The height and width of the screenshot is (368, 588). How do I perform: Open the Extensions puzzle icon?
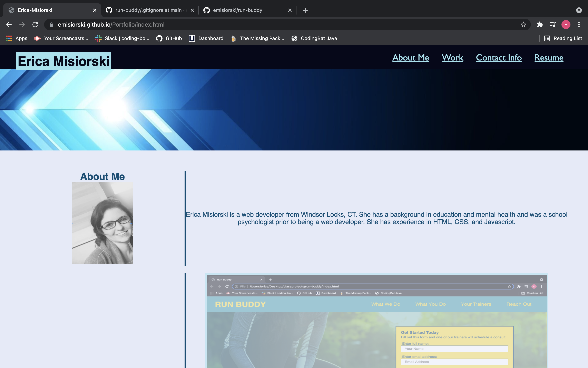pyautogui.click(x=540, y=25)
